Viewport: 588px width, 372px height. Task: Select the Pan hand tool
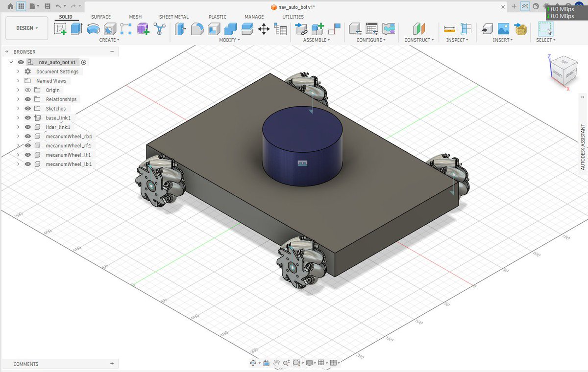coord(276,363)
